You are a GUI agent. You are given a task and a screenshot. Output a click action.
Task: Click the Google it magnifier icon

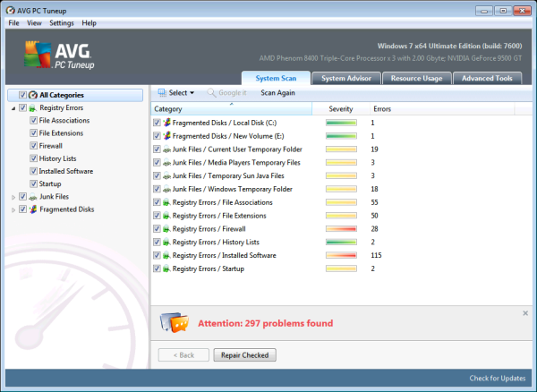click(211, 93)
